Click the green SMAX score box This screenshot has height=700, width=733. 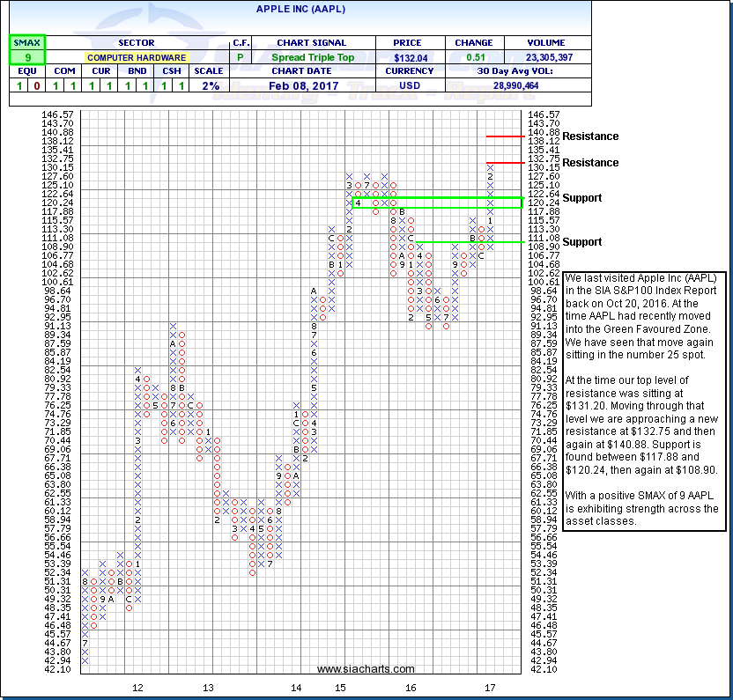click(26, 57)
